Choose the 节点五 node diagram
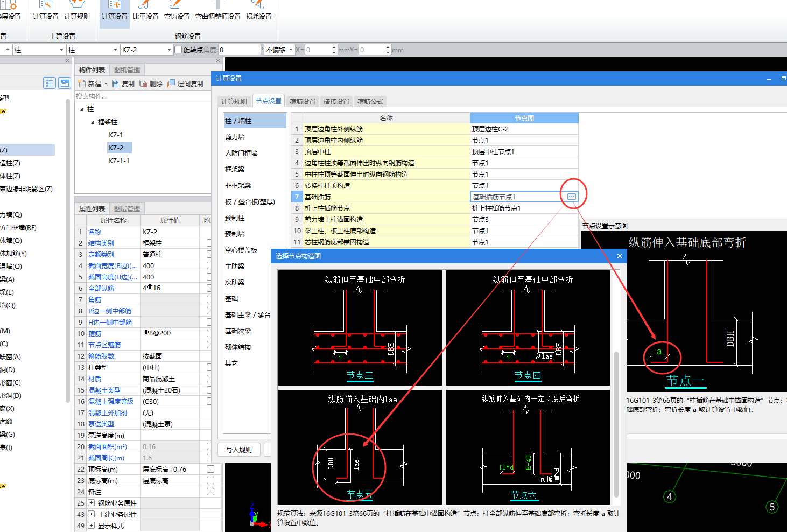The width and height of the screenshot is (787, 532). 360,447
